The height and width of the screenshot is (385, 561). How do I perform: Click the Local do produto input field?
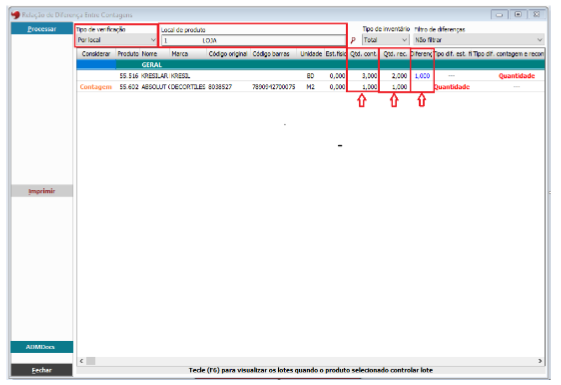[253, 40]
